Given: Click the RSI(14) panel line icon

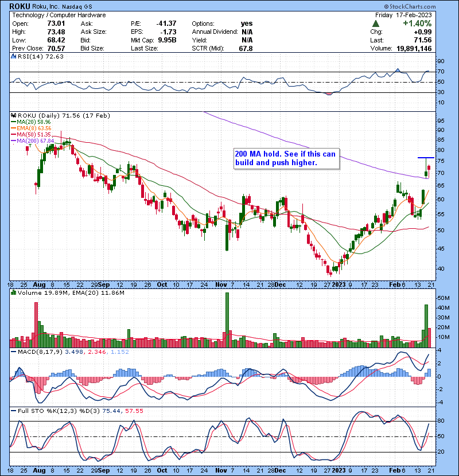Looking at the screenshot, I should (13, 56).
